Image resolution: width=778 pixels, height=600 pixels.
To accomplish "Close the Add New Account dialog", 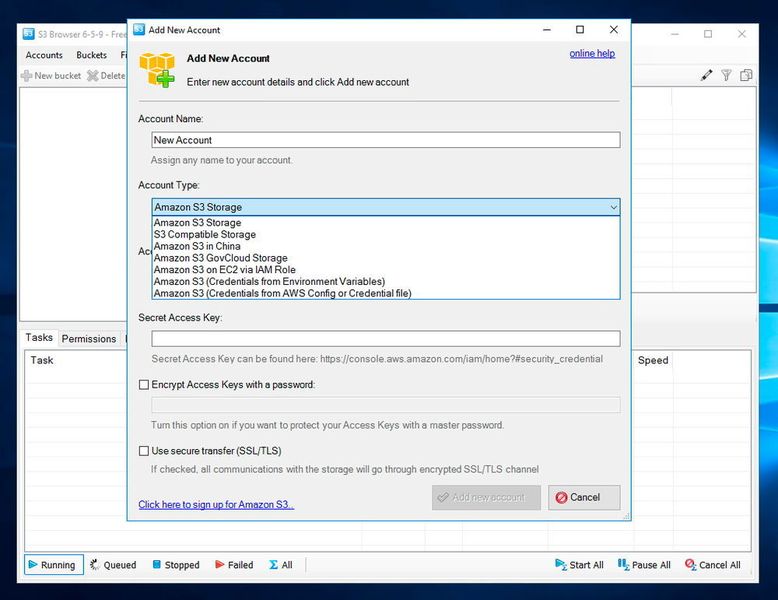I will point(614,30).
